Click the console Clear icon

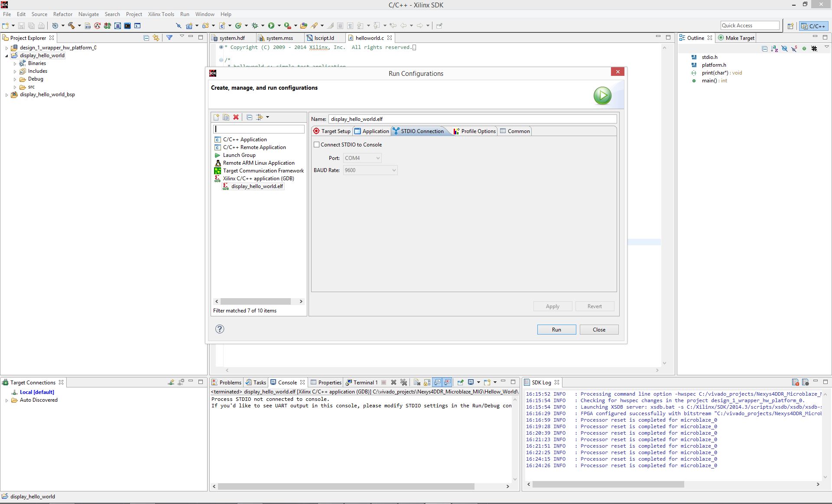point(416,382)
